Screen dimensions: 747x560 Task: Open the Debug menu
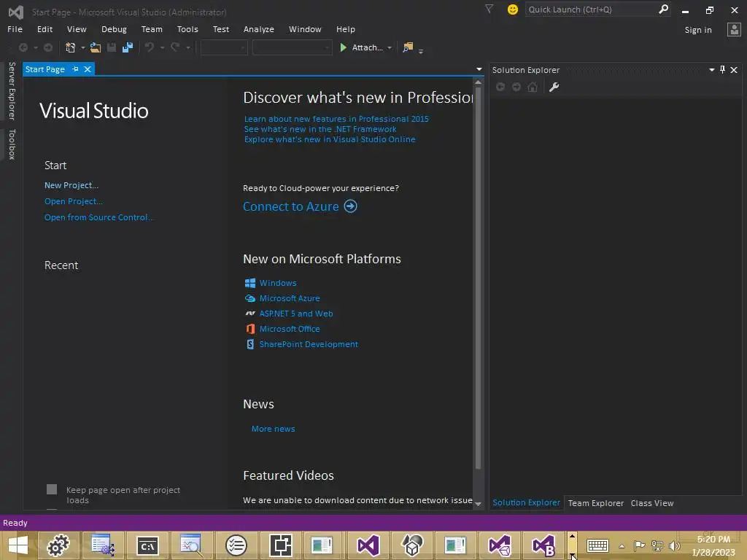click(114, 29)
